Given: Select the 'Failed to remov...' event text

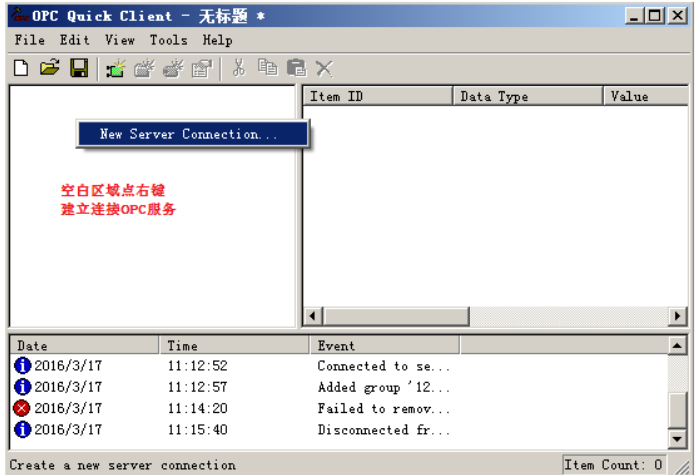Looking at the screenshot, I should click(384, 408).
